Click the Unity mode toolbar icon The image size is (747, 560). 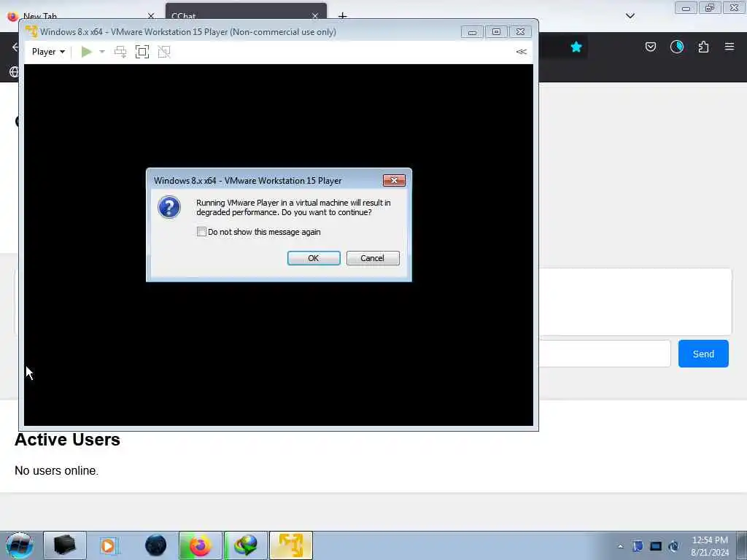click(x=164, y=52)
